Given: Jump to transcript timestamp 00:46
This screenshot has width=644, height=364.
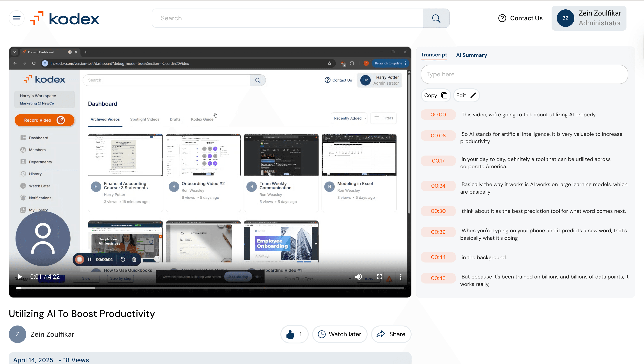Looking at the screenshot, I should 438,278.
